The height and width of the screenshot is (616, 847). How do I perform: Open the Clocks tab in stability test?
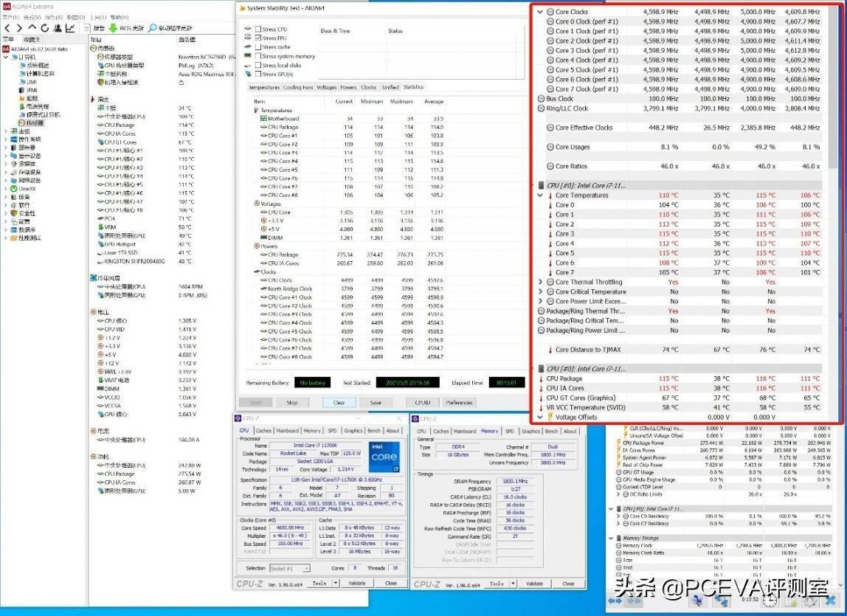click(369, 87)
